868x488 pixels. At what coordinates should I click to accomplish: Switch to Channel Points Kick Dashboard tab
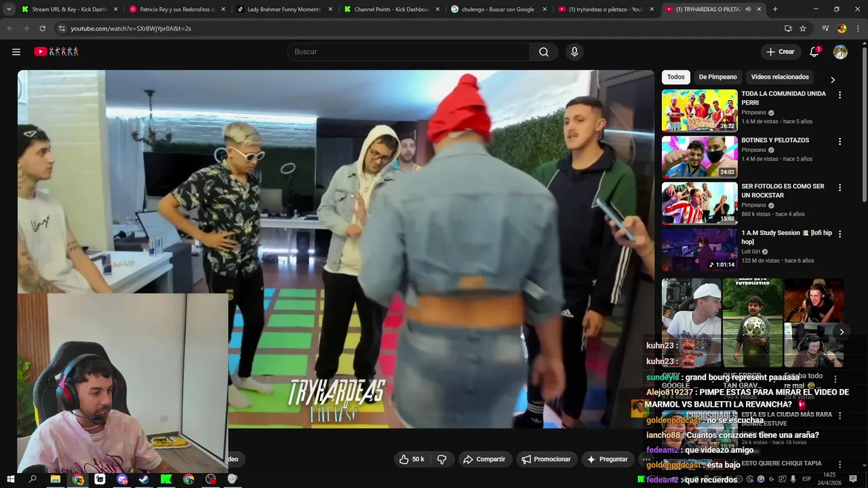tap(391, 9)
